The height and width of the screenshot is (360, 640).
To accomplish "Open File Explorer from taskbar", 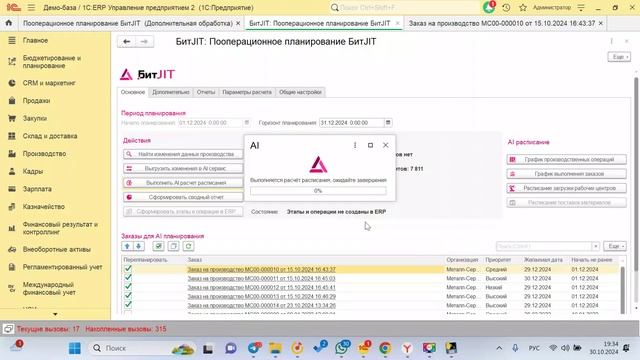I will [x=275, y=348].
